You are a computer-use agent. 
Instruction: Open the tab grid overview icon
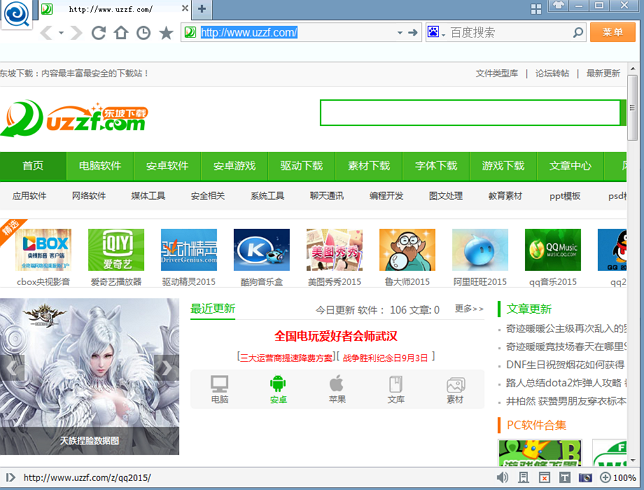tap(536, 9)
